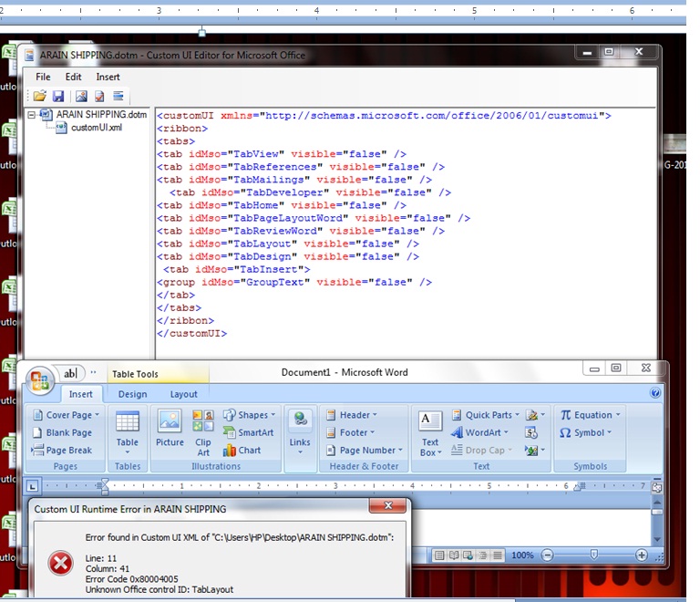Select ARAIN SHIPPING.dotm in the file tree
The width and height of the screenshot is (700, 602).
[x=101, y=115]
